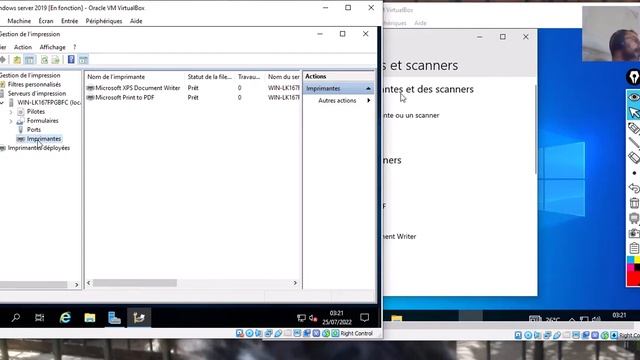Sort by Statut de la file column header
The image size is (640, 360).
(210, 77)
